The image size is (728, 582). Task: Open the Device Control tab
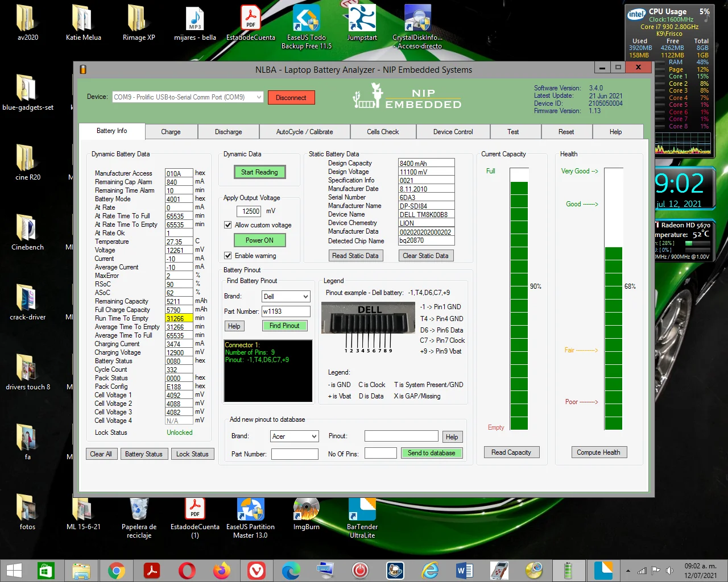click(x=453, y=132)
